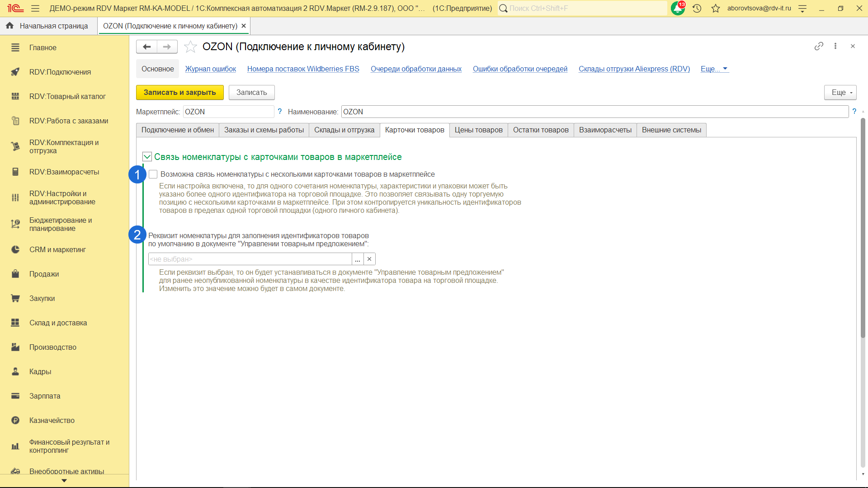Open the Склады и отгрузка tab
Screen dimensions: 868x488
(344, 130)
